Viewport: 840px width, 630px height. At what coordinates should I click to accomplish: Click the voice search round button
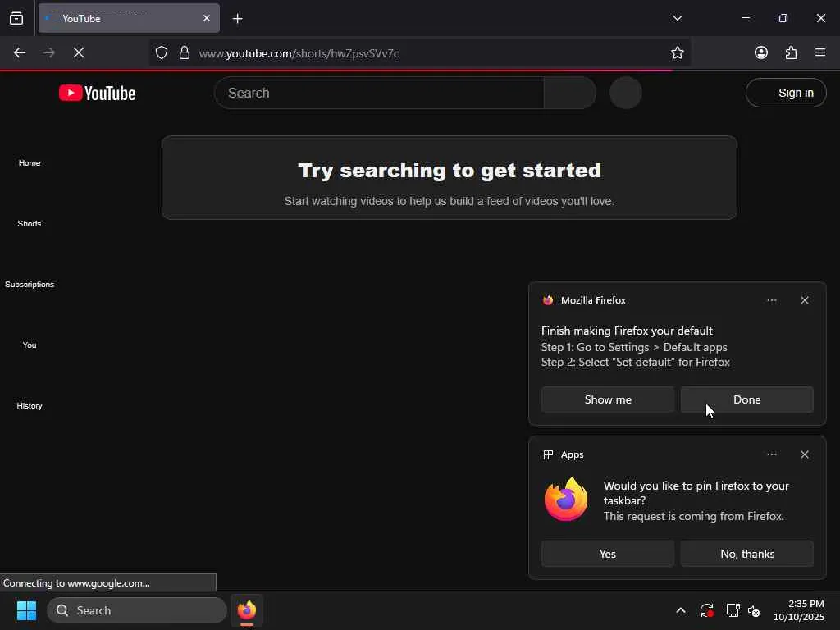[x=625, y=93]
